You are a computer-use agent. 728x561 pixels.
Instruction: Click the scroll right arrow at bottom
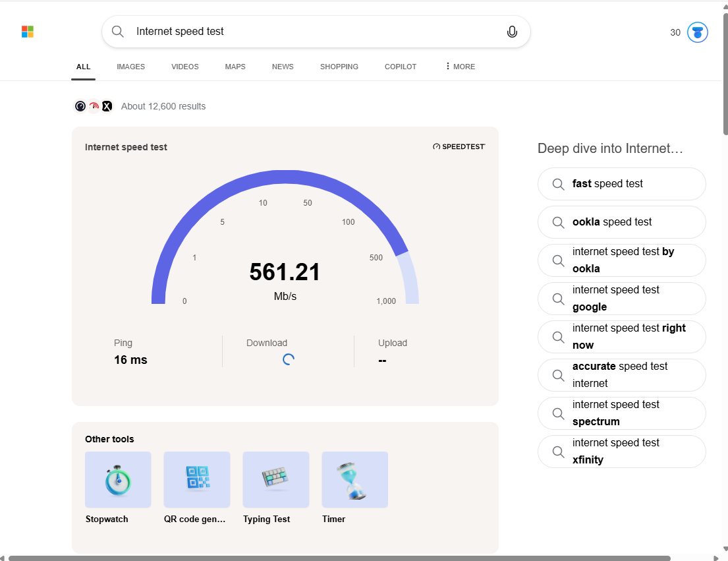coord(716,558)
